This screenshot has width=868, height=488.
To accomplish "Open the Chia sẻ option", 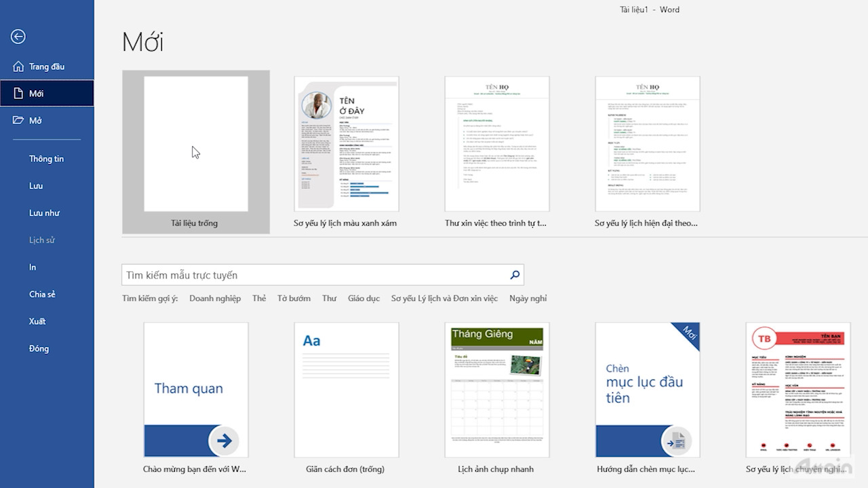I will tap(42, 294).
